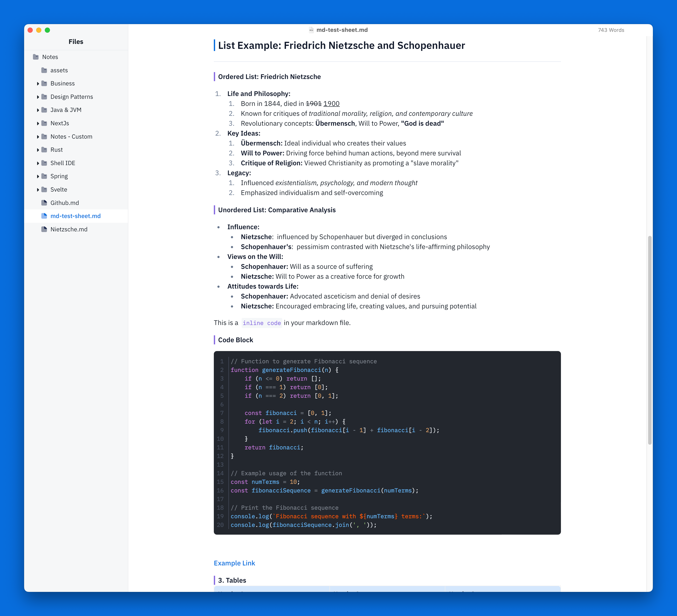Click the inline code snippet

click(x=262, y=323)
